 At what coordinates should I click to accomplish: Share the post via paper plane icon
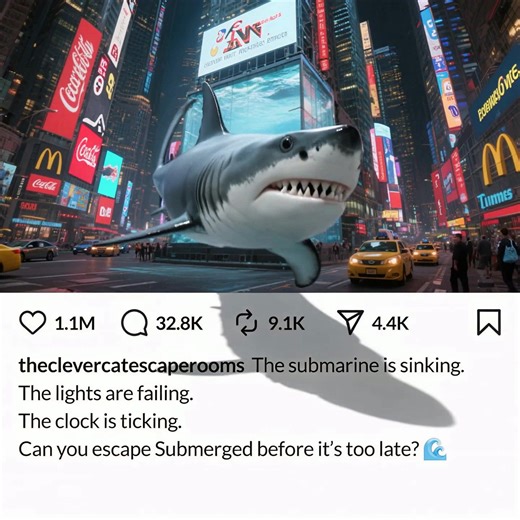coord(350,322)
